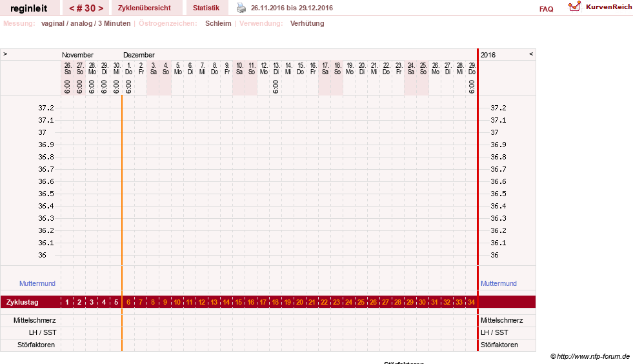633x364 pixels.
Task: Click the date column 29. Do
Action: pyautogui.click(x=472, y=68)
